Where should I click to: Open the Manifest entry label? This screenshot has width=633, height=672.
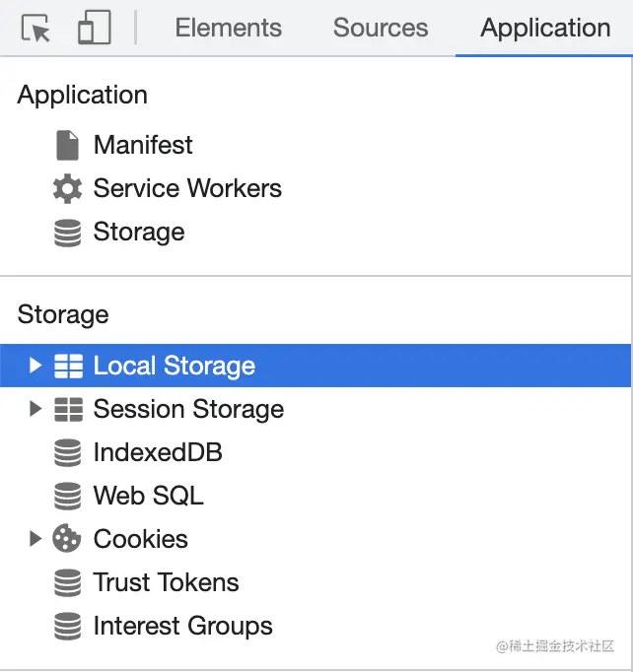point(143,145)
